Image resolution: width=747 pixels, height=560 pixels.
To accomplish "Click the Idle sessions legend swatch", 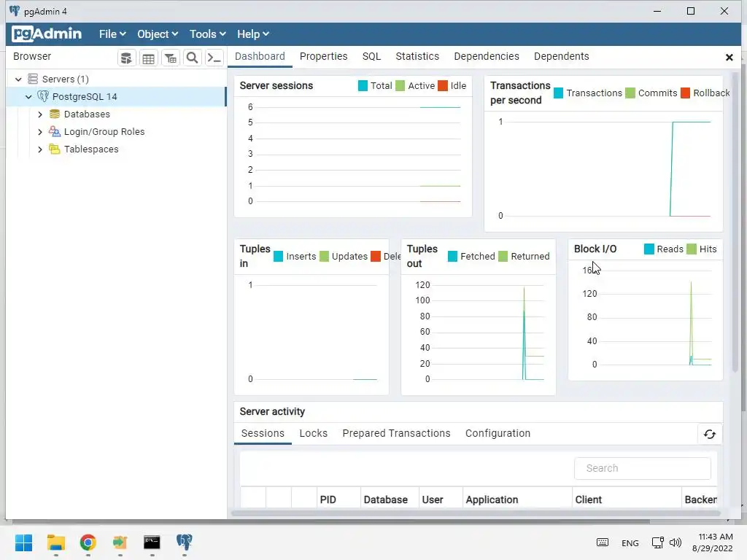I will click(x=443, y=86).
